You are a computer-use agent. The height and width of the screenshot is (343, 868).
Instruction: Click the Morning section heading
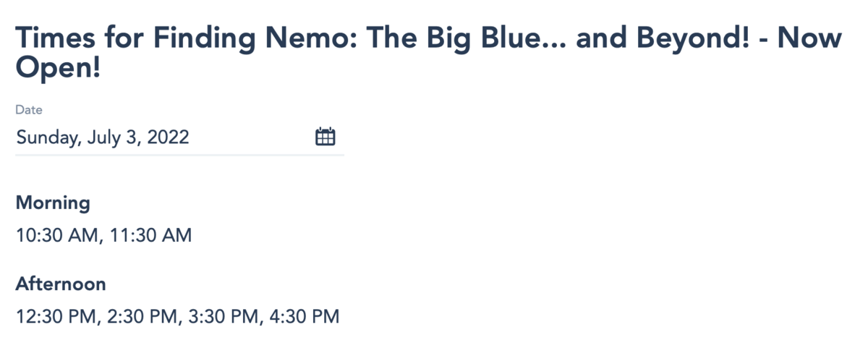(x=53, y=203)
